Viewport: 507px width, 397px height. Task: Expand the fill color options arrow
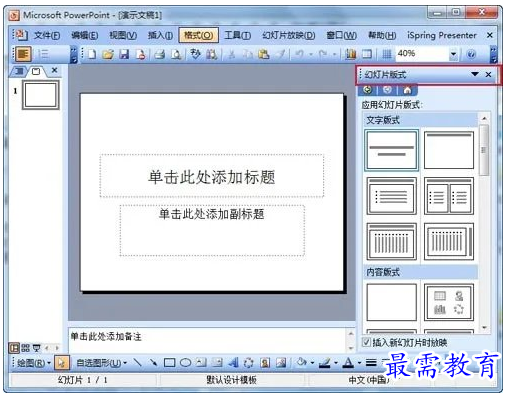click(312, 363)
